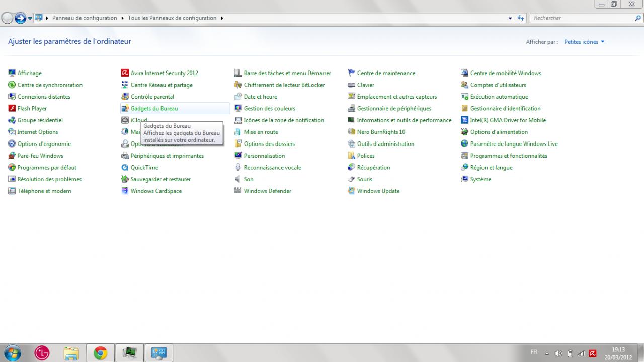Expand the Petites icônes view dropdown

click(584, 42)
